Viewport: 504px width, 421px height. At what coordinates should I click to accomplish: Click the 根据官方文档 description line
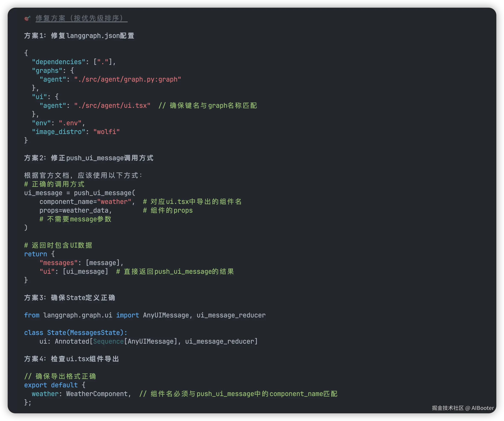pos(83,176)
